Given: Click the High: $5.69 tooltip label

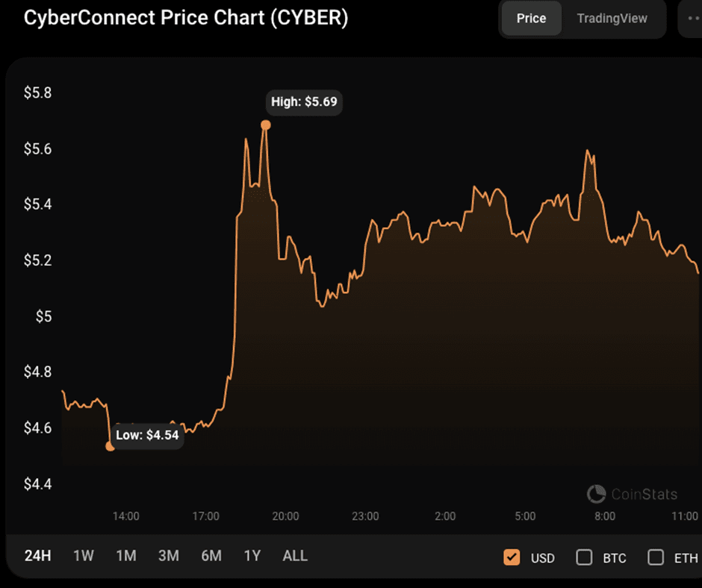Looking at the screenshot, I should 305,101.
